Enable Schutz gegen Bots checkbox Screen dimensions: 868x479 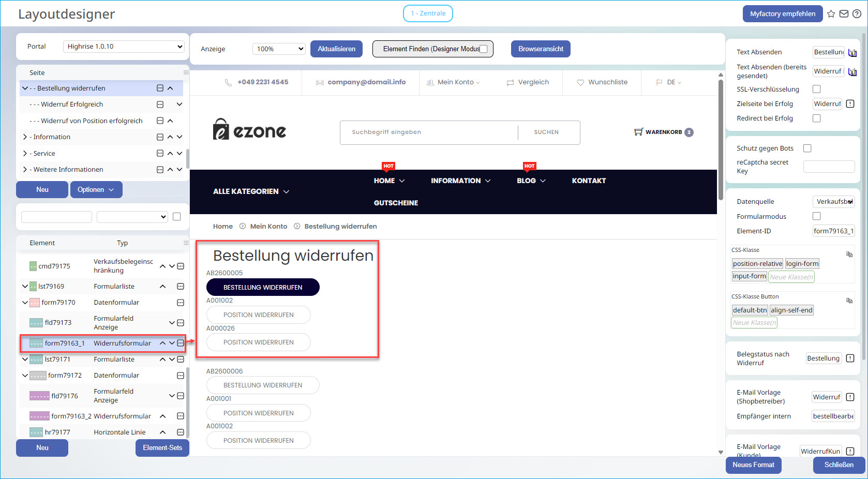807,148
